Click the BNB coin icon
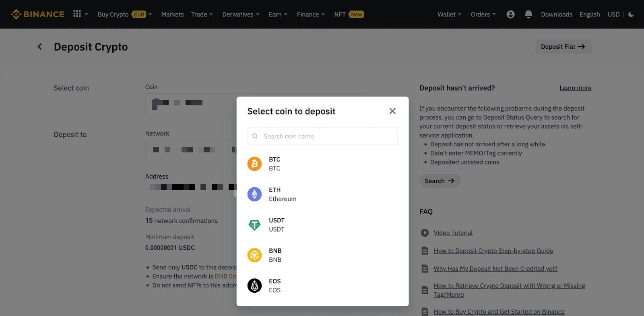644x316 pixels. 254,255
